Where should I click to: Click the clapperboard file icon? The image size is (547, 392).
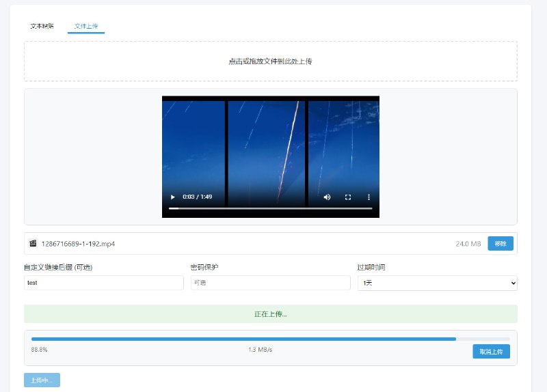(32, 243)
